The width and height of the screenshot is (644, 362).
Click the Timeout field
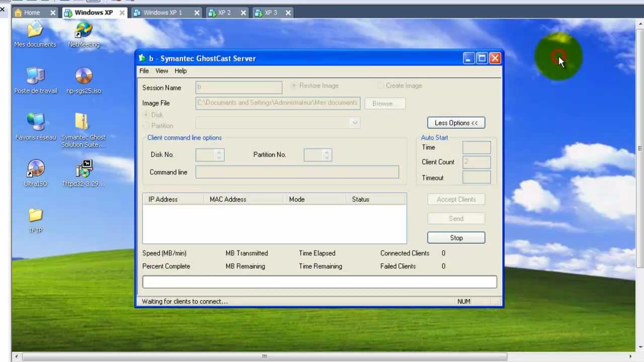point(476,177)
